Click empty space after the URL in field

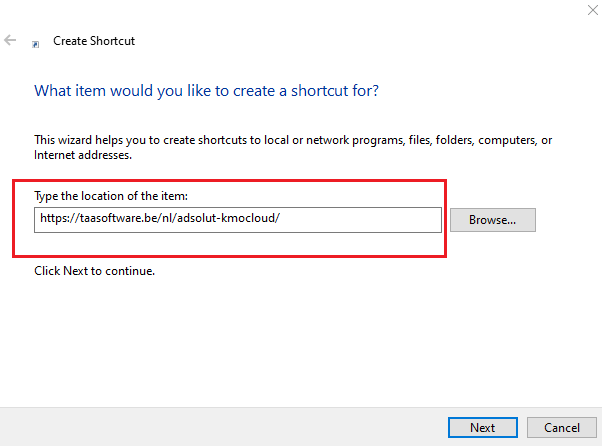click(360, 219)
